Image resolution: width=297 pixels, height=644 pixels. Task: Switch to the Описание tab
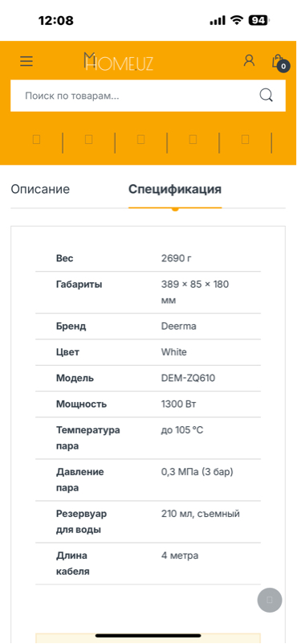coord(40,189)
